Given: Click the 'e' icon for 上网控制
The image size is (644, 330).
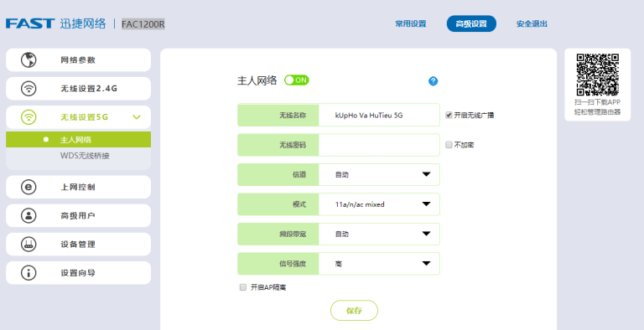Looking at the screenshot, I should pos(29,187).
